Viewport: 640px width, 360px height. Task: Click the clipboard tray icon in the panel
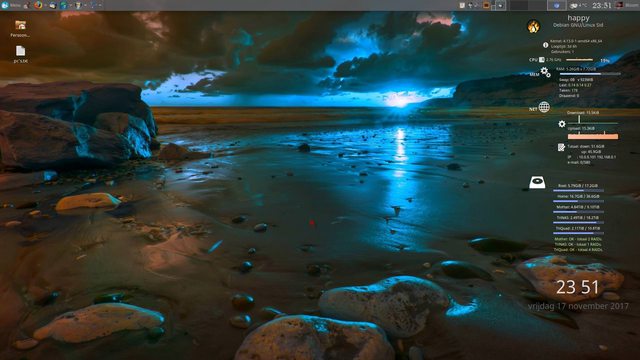[462, 5]
